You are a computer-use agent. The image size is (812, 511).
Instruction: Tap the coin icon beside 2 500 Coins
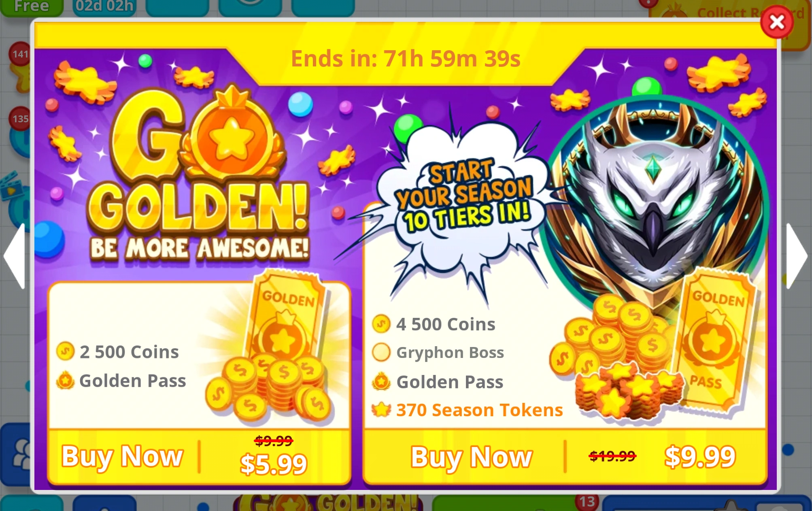point(65,351)
